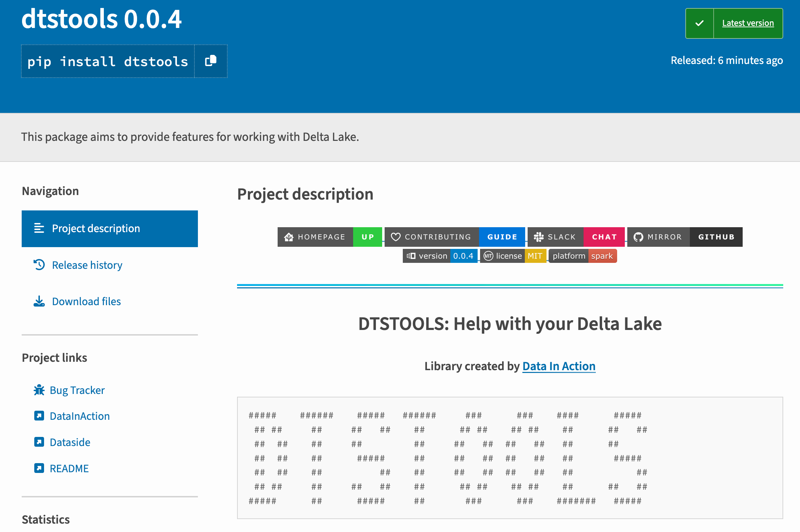Follow the Data In Action link
This screenshot has height=532, width=800.
[x=559, y=366]
